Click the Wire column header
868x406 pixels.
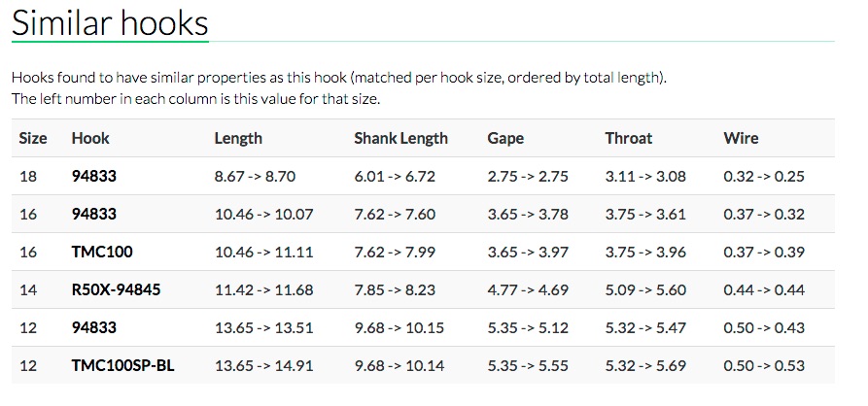click(x=741, y=138)
